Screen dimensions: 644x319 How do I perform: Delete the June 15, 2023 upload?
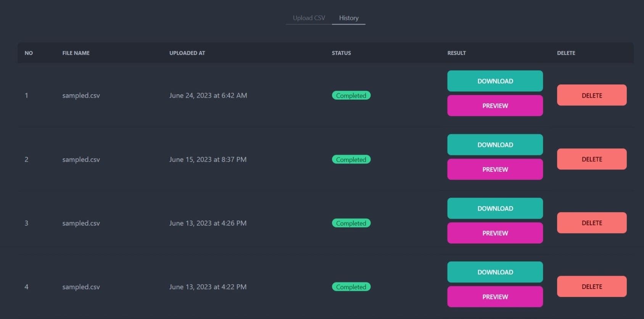coord(591,159)
